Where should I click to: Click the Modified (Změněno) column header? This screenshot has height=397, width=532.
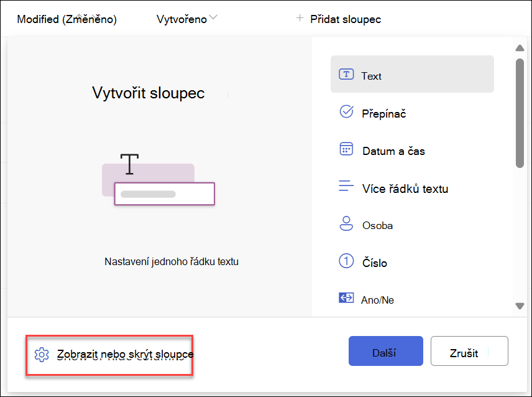pyautogui.click(x=67, y=19)
